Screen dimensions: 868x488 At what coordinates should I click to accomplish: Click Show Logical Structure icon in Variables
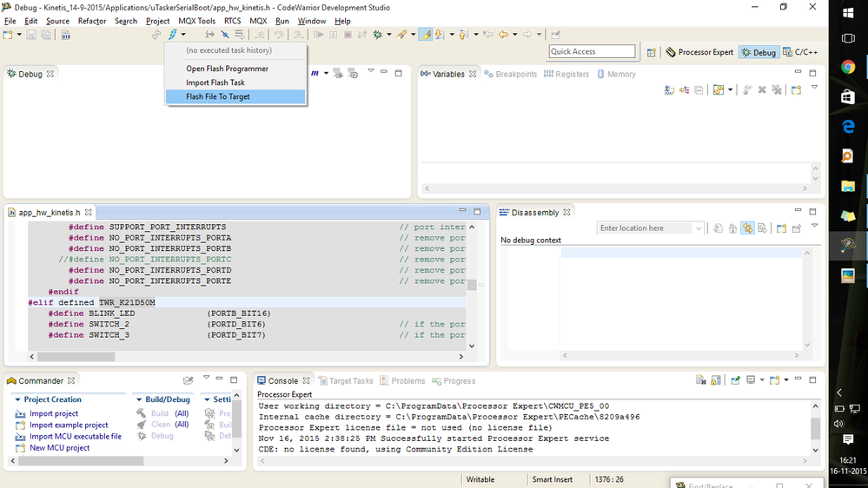click(x=684, y=89)
